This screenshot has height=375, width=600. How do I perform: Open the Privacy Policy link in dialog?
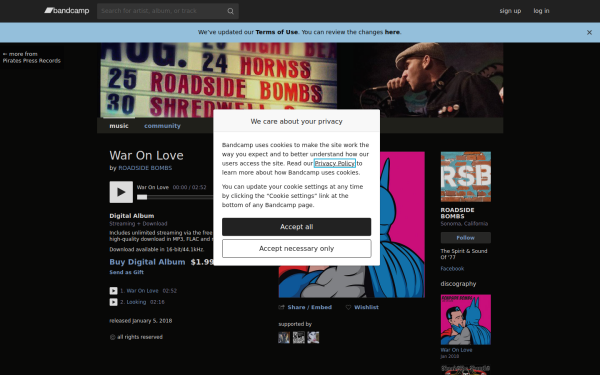coord(334,163)
